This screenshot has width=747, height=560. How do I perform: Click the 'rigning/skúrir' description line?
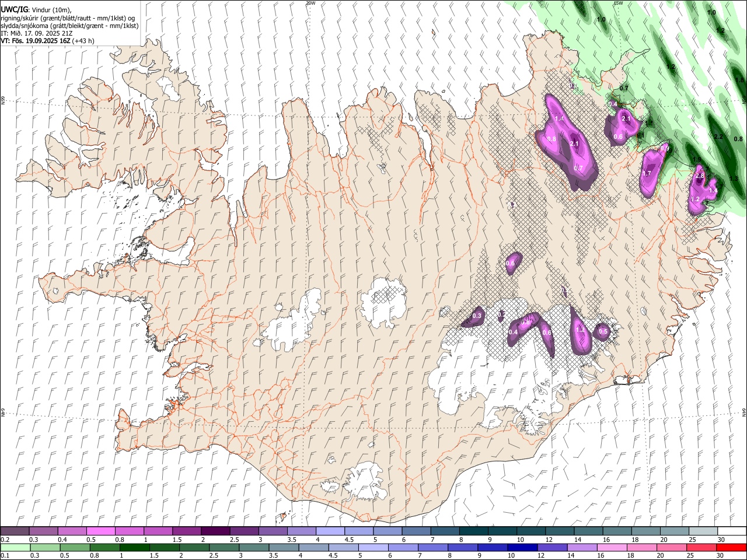(x=68, y=18)
